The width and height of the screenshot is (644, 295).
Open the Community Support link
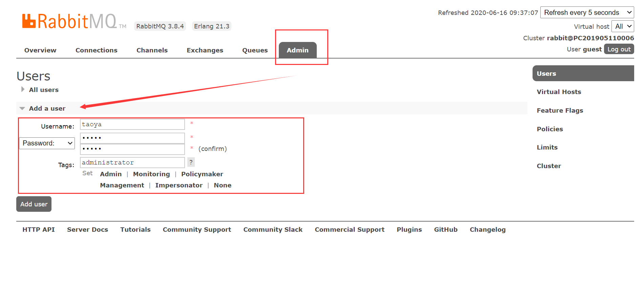tap(197, 229)
